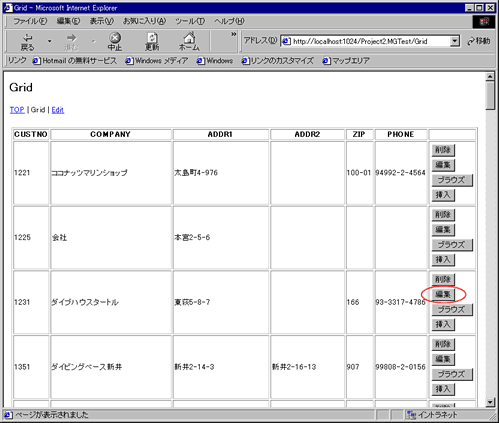Viewport: 499px width, 423px height.
Task: Go to Home (ホーム) via toolbar icon
Action: pos(189,42)
